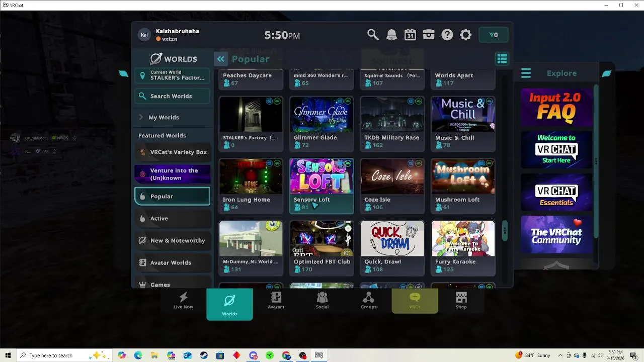
Task: Open the Glimmer Glade world card
Action: (321, 124)
